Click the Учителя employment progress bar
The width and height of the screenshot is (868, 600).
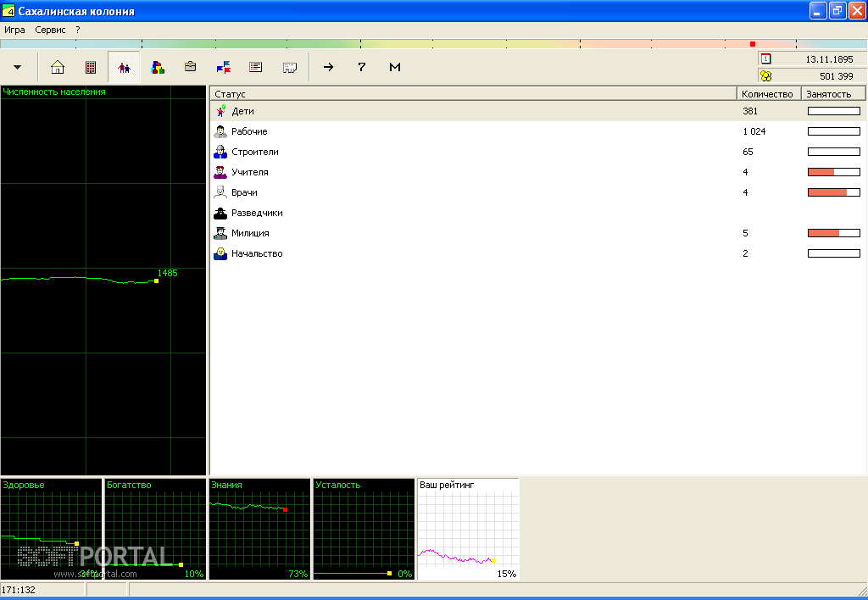(x=833, y=173)
